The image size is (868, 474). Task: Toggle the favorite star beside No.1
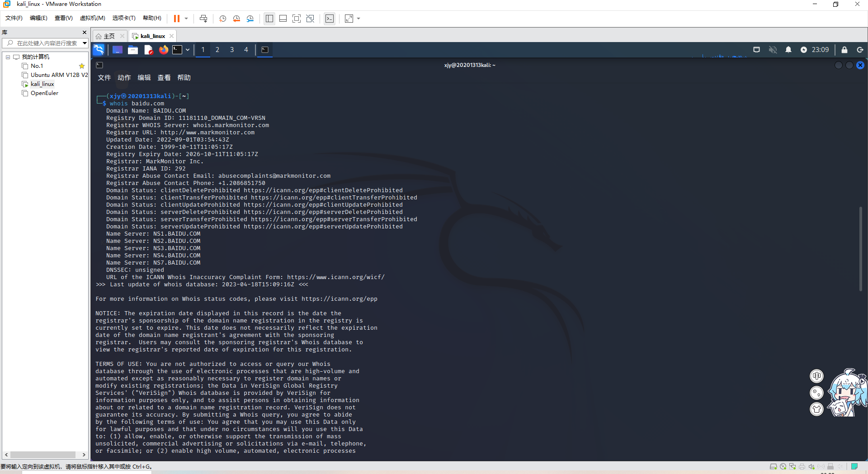pyautogui.click(x=82, y=66)
